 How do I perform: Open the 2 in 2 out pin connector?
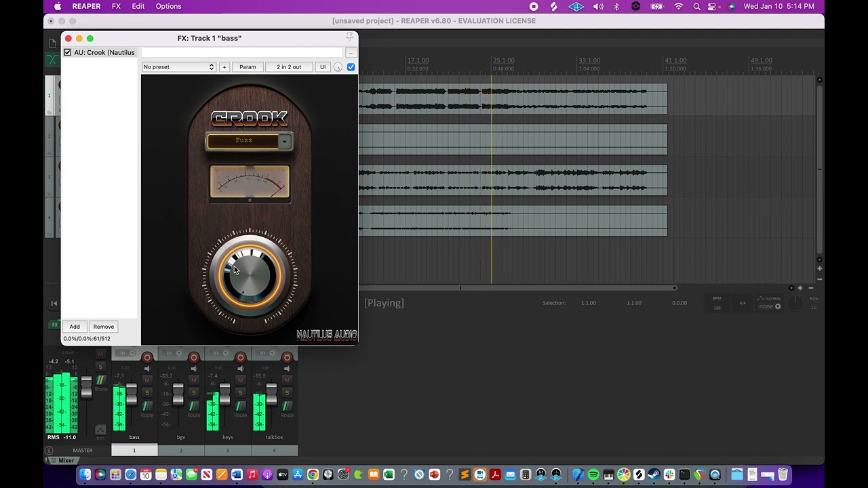tap(289, 67)
